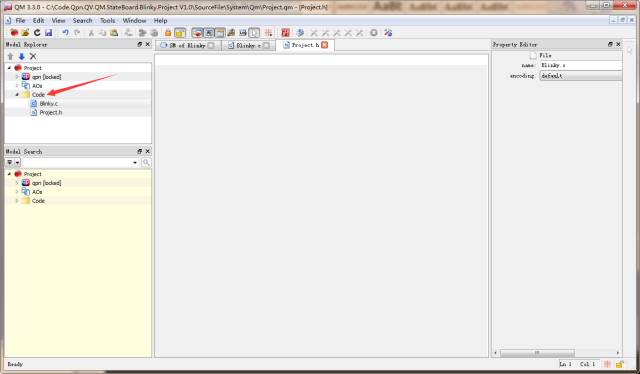Click the last blue tools toolbar icon
Image resolution: width=640 pixels, height=374 pixels.
pyautogui.click(x=388, y=33)
